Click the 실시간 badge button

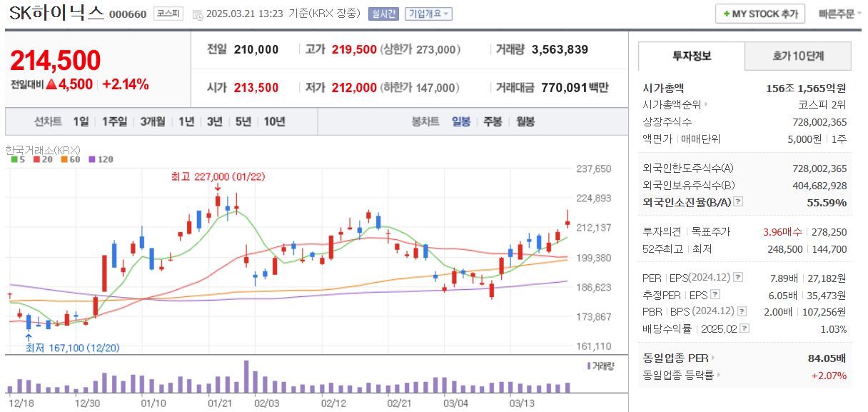(x=384, y=14)
